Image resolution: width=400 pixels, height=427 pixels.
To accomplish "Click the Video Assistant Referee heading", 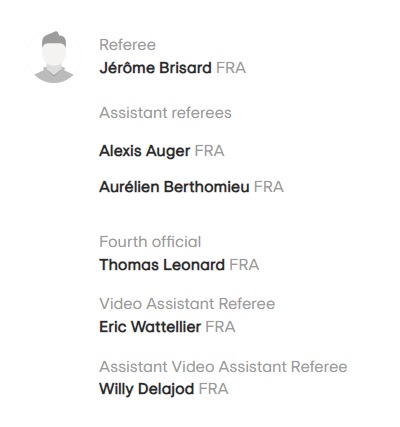I will [187, 304].
